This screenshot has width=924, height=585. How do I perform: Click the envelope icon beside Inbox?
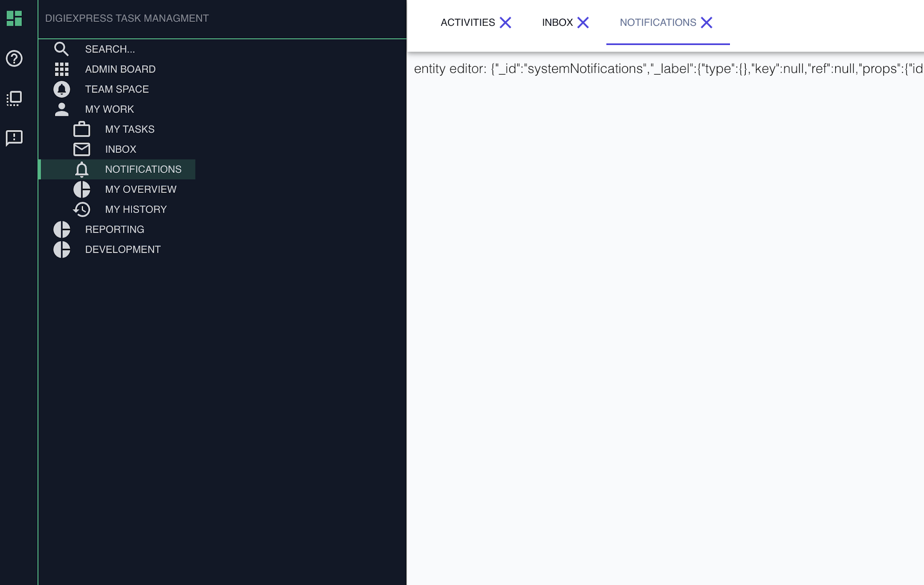(82, 149)
